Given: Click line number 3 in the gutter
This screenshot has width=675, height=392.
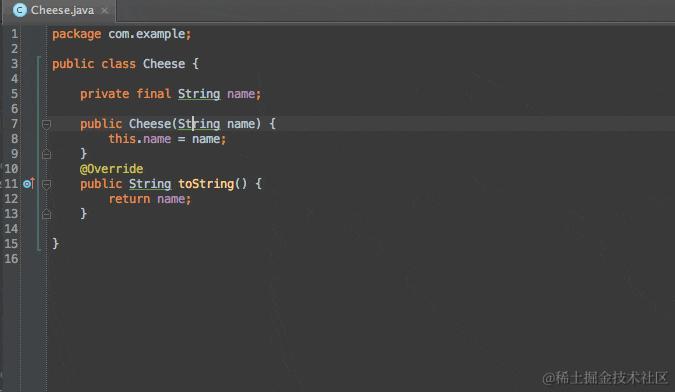Looking at the screenshot, I should click(14, 64).
